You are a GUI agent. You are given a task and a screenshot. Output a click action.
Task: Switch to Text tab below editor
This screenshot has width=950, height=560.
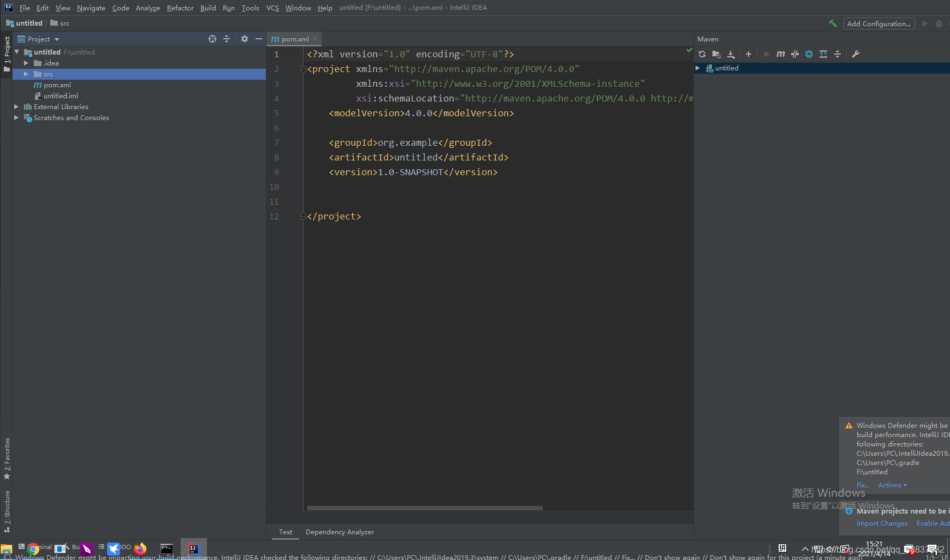286,532
